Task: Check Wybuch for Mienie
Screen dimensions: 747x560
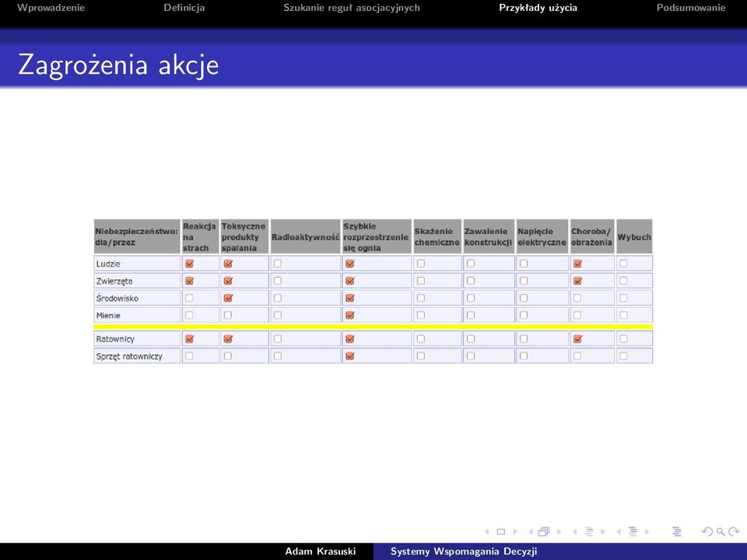Action: [x=623, y=315]
